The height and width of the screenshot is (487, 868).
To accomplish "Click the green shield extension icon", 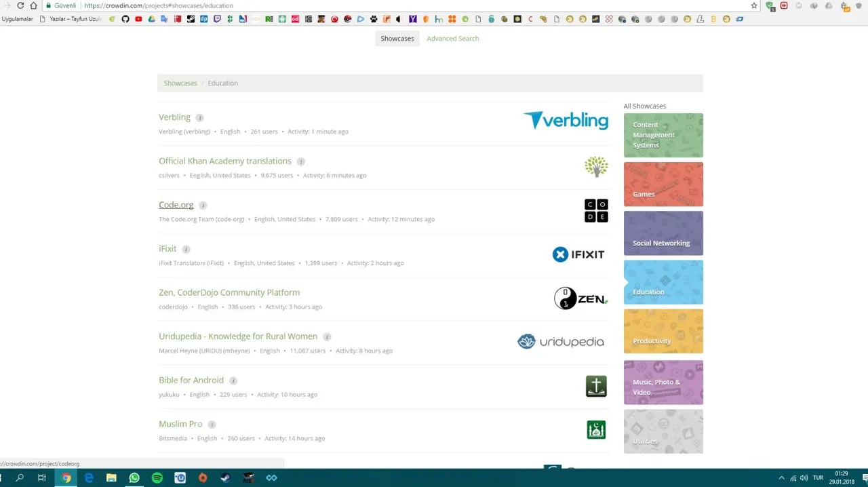I will click(x=770, y=5).
